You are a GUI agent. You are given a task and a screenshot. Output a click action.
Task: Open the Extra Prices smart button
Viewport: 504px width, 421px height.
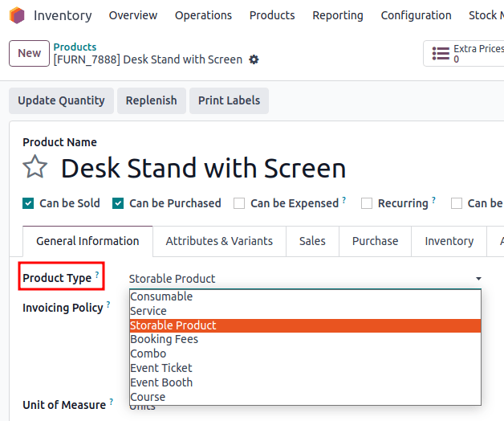pos(464,54)
